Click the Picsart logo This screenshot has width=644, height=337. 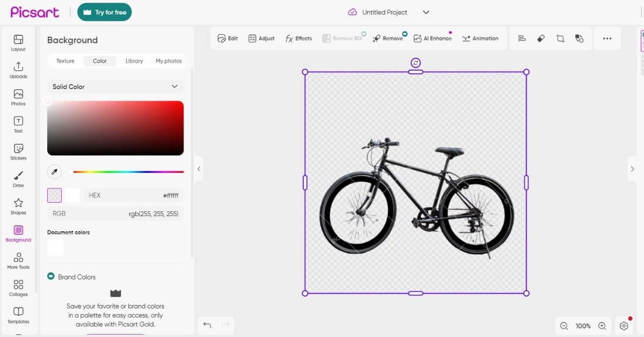point(35,12)
